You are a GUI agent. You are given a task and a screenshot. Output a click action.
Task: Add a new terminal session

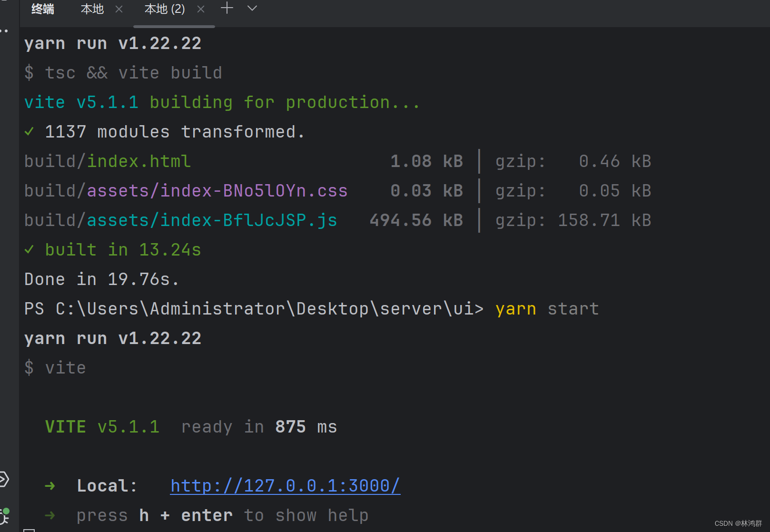click(x=227, y=8)
